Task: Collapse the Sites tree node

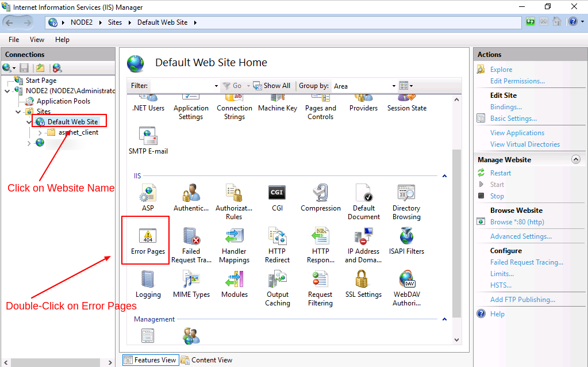Action: 18,112
